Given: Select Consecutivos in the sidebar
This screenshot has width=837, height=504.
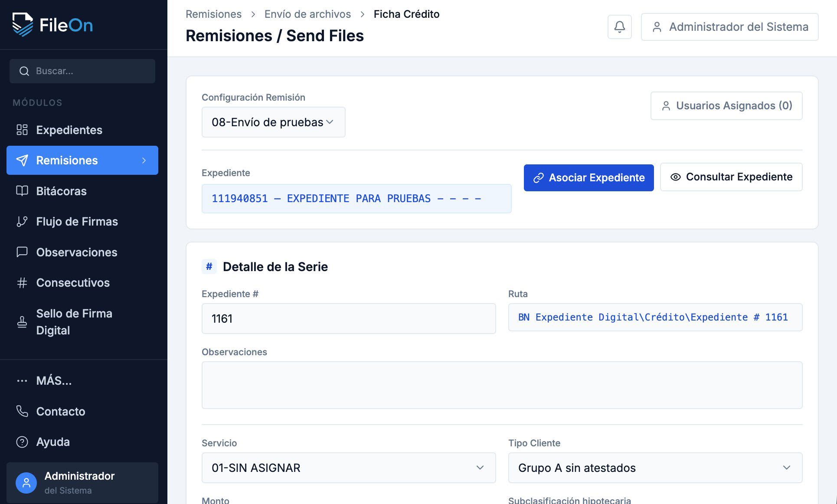Looking at the screenshot, I should coord(82,283).
